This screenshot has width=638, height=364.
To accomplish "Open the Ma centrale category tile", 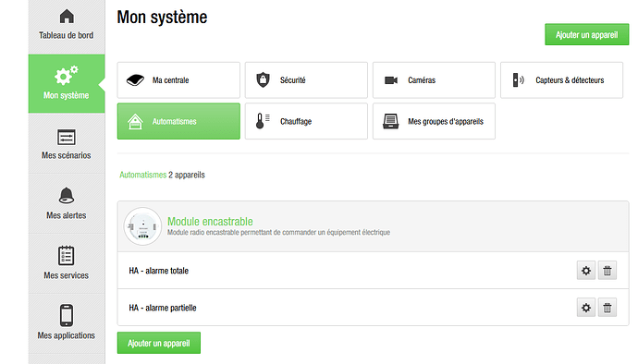I will [178, 80].
